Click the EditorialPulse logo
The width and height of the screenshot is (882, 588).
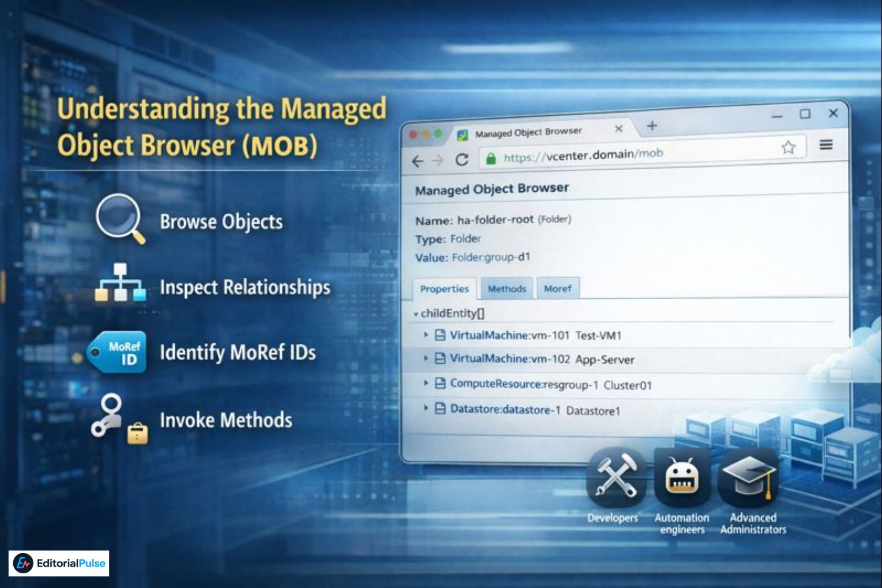(58, 563)
